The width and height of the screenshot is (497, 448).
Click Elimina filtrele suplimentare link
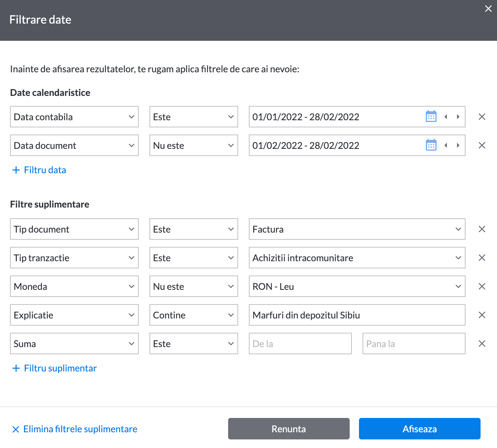tap(75, 429)
